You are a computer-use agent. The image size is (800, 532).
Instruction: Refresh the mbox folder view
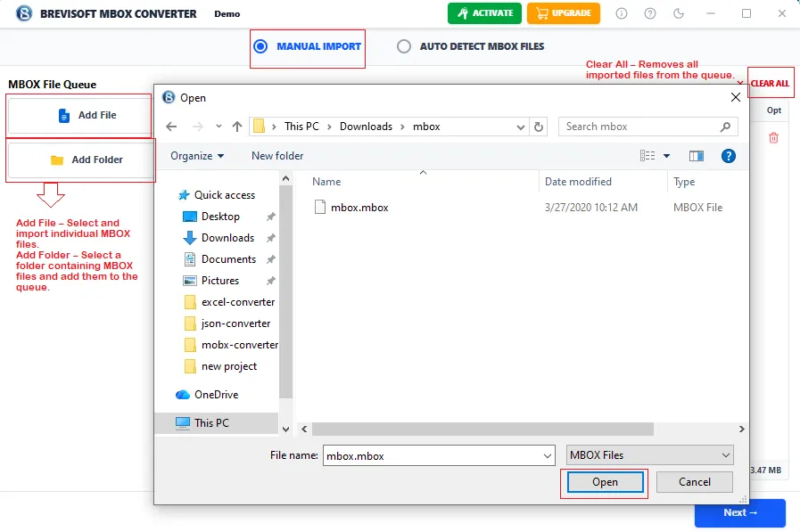(539, 127)
